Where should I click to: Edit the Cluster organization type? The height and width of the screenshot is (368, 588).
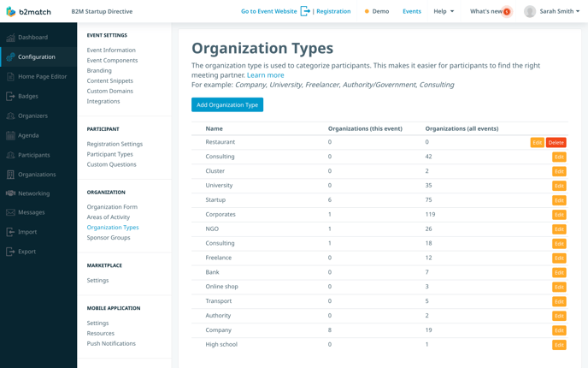tap(559, 172)
